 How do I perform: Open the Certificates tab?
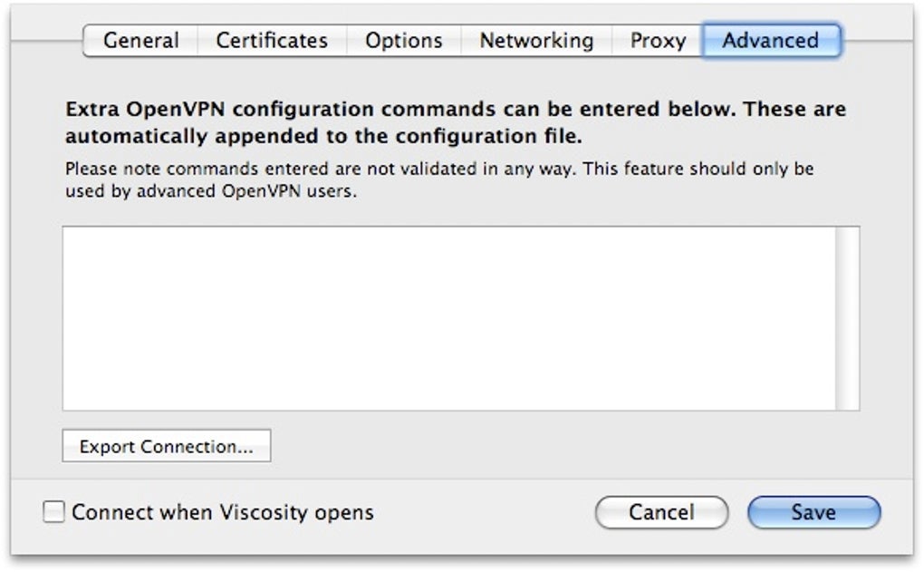point(271,41)
